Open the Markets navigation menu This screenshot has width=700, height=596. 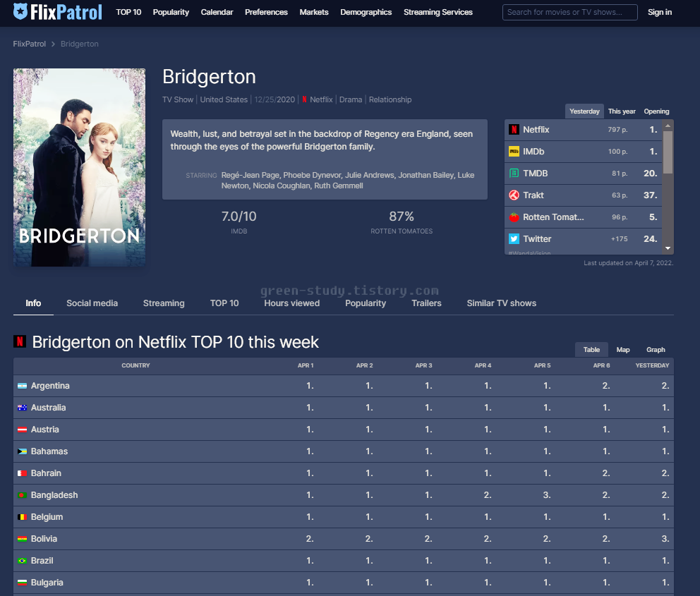tap(314, 12)
